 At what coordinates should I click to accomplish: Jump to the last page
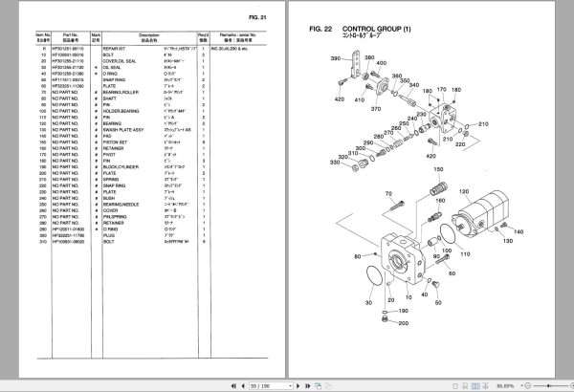307,385
